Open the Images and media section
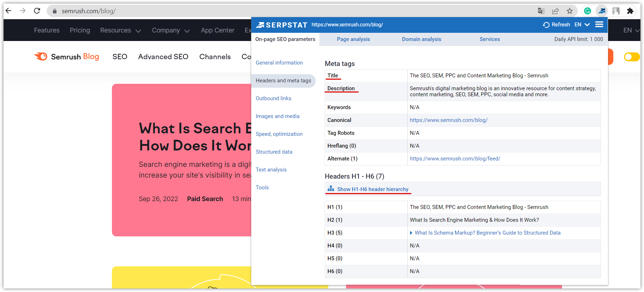Viewport: 644px width, 292px height. point(278,116)
